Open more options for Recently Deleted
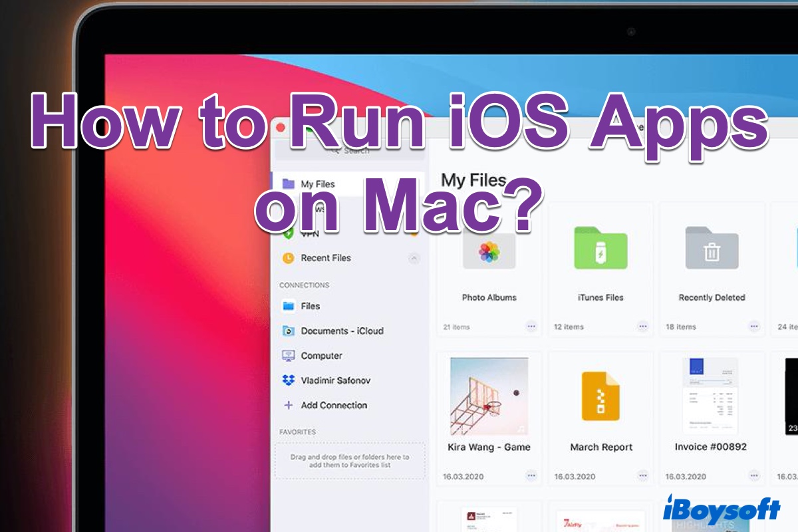The width and height of the screenshot is (798, 532). click(753, 327)
